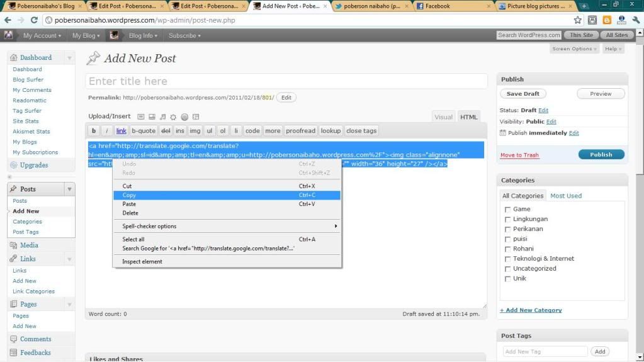
Task: Click the browser back arrow
Action: point(8,20)
